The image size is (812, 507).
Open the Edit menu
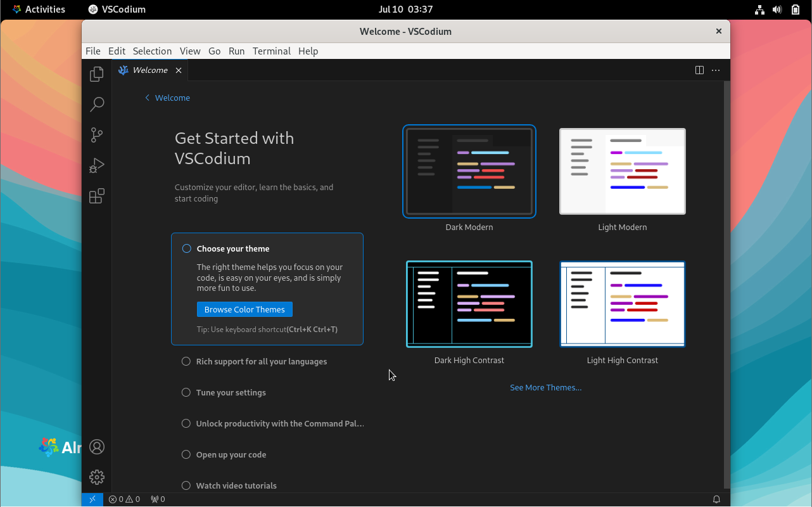click(117, 51)
